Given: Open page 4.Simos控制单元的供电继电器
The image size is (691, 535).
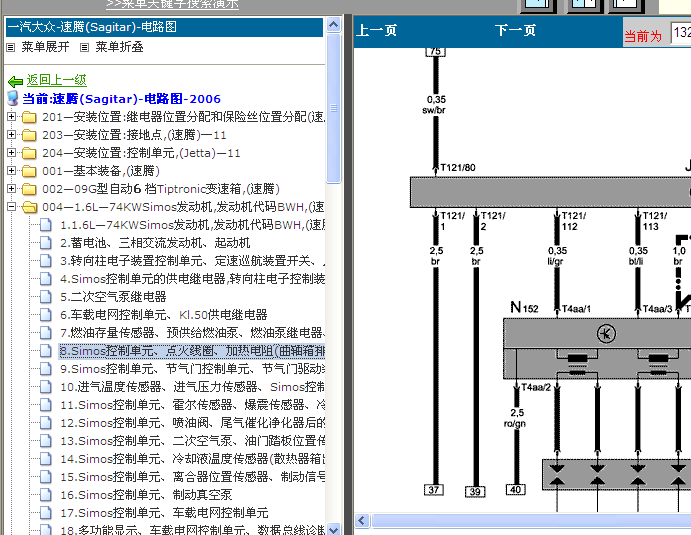Looking at the screenshot, I should tap(193, 279).
